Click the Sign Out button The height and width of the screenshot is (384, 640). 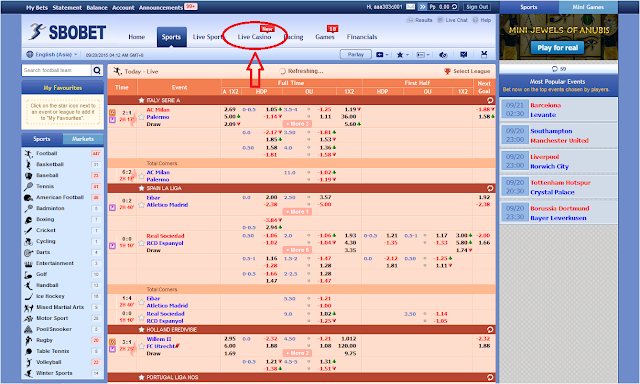point(477,7)
